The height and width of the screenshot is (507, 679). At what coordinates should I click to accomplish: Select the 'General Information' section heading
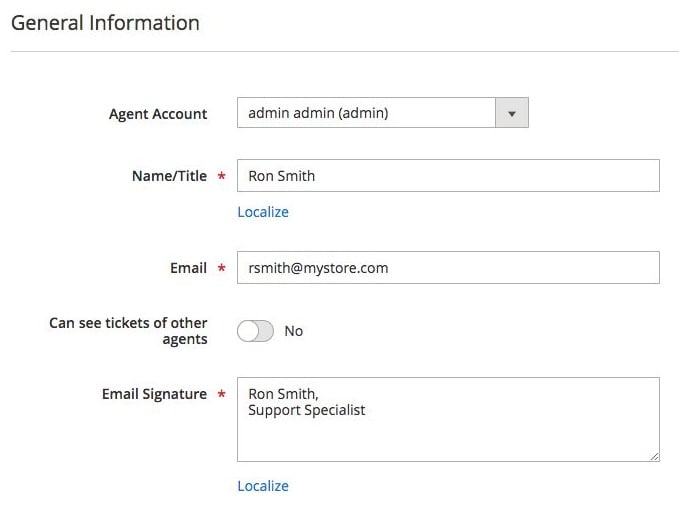105,23
